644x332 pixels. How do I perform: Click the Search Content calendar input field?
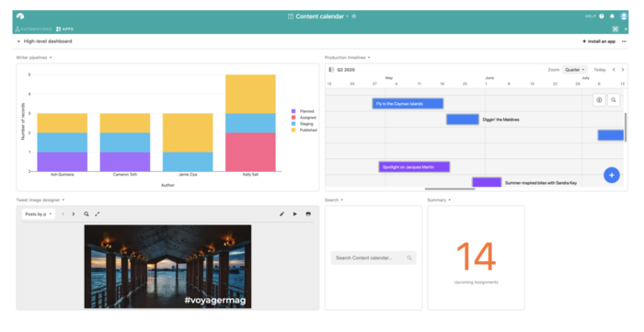[374, 258]
